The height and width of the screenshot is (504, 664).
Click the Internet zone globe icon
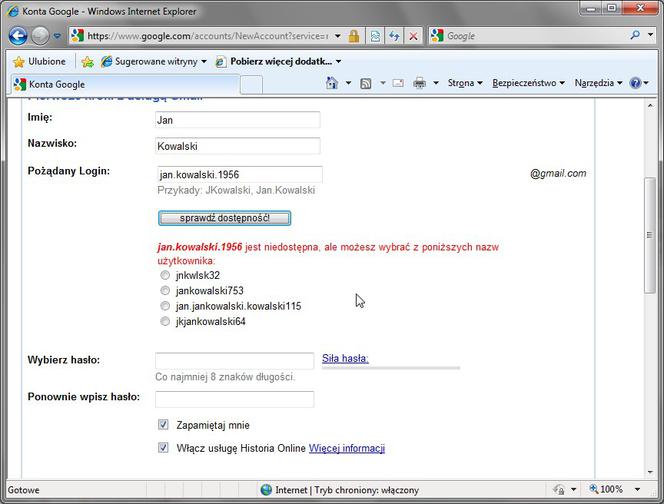(x=266, y=490)
